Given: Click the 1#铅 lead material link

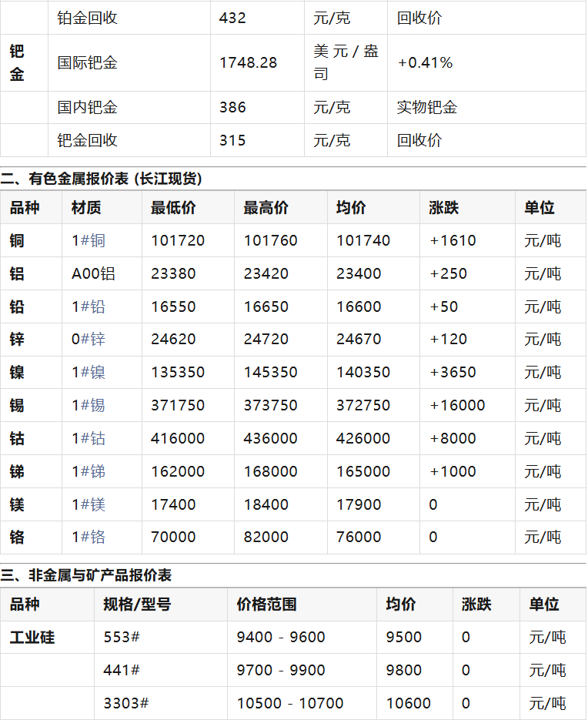Looking at the screenshot, I should tap(89, 307).
